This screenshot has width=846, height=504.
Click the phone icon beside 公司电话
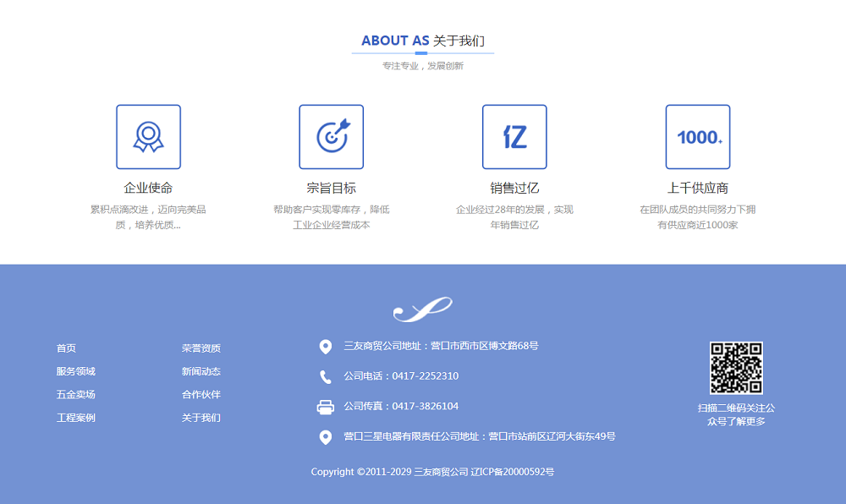pos(326,377)
